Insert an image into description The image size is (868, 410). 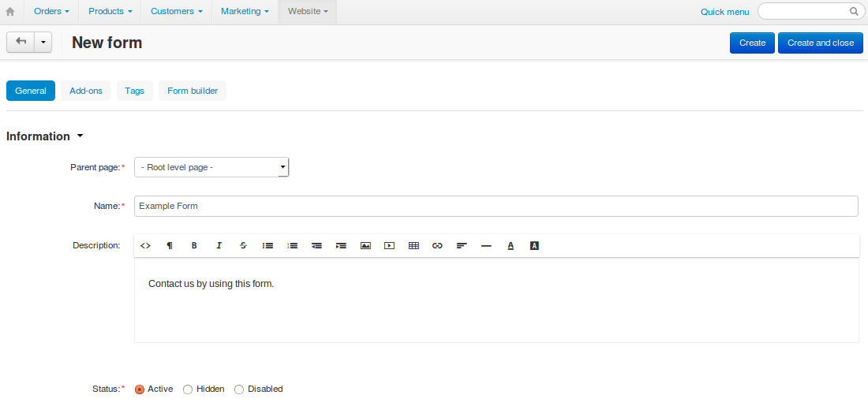click(365, 246)
